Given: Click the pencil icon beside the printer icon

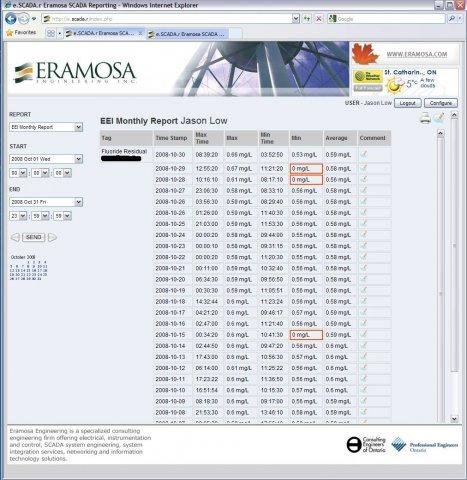Looking at the screenshot, I should pos(439,118).
